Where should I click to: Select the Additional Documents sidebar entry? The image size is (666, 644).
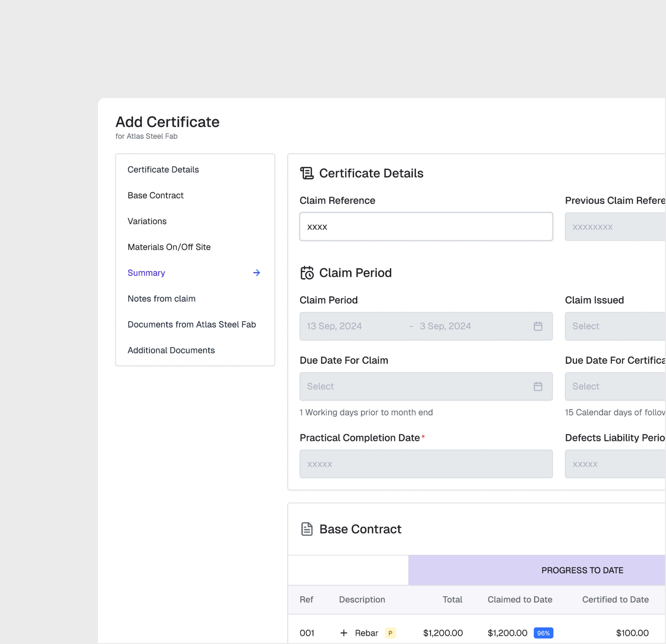(x=171, y=350)
